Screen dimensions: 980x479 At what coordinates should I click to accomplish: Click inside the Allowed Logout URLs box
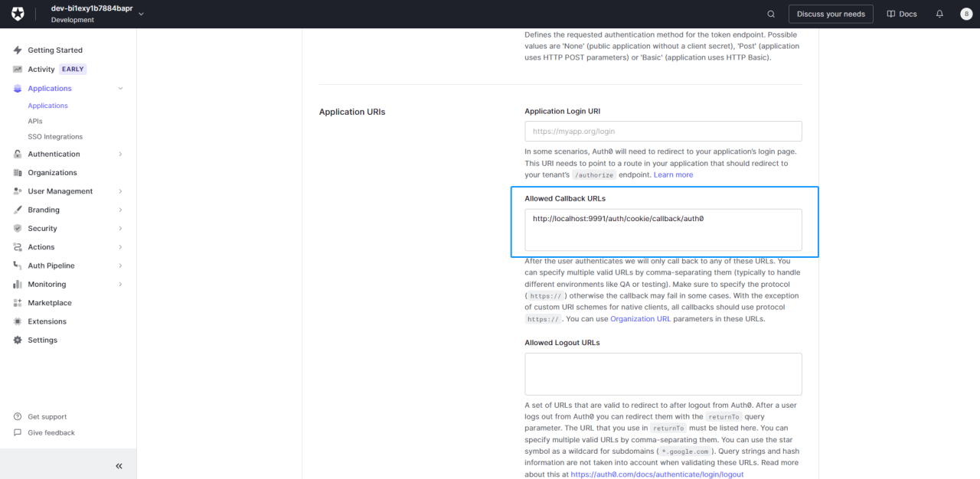click(663, 374)
